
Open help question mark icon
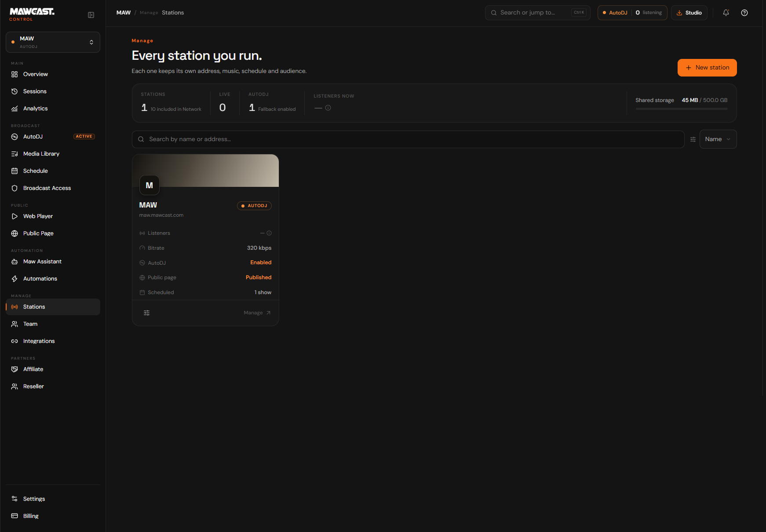coord(744,13)
